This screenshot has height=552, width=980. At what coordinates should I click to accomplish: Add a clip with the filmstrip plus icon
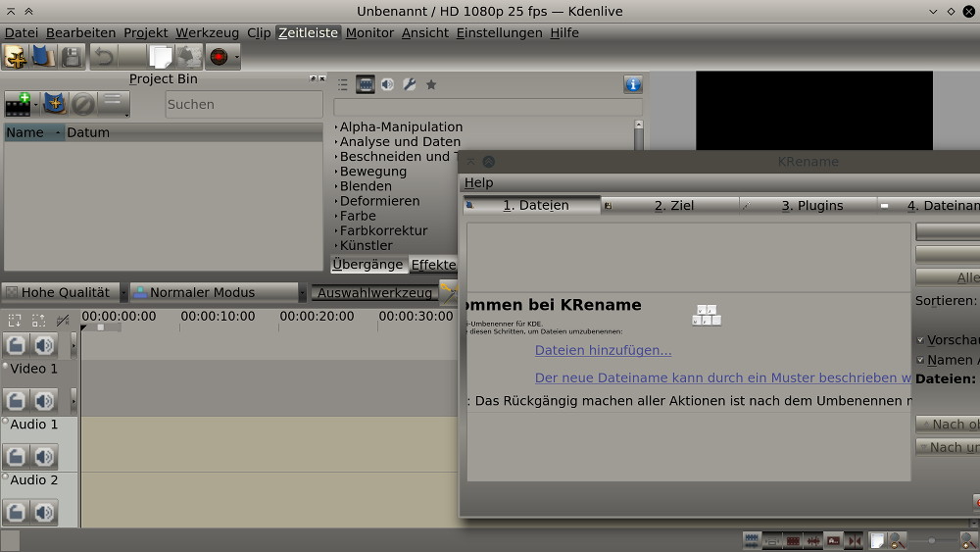tap(18, 104)
